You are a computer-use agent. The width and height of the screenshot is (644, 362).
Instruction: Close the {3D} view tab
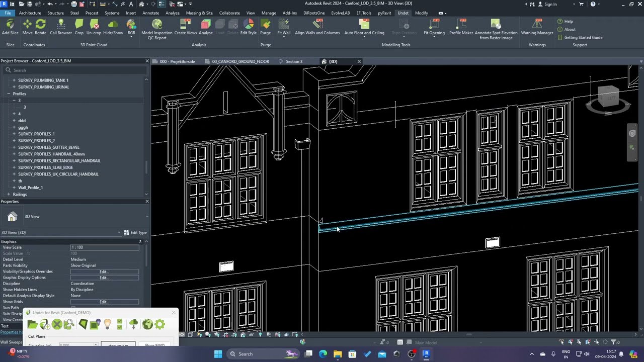359,61
